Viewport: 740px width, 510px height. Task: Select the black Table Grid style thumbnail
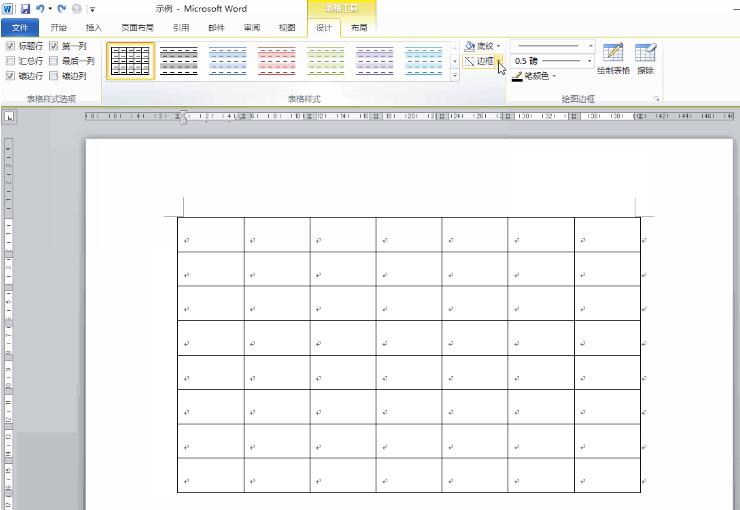pyautogui.click(x=130, y=61)
